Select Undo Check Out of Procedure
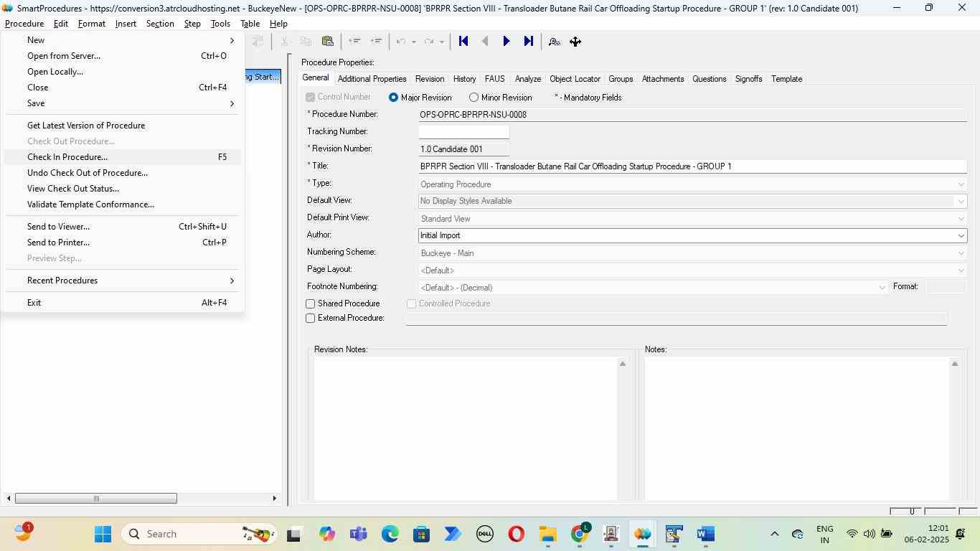 [123, 173]
